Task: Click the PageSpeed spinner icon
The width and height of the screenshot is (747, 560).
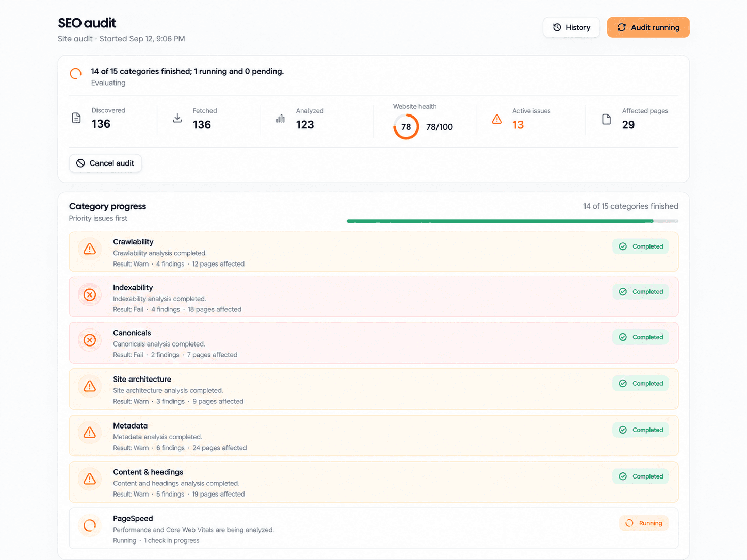Action: pos(90,525)
